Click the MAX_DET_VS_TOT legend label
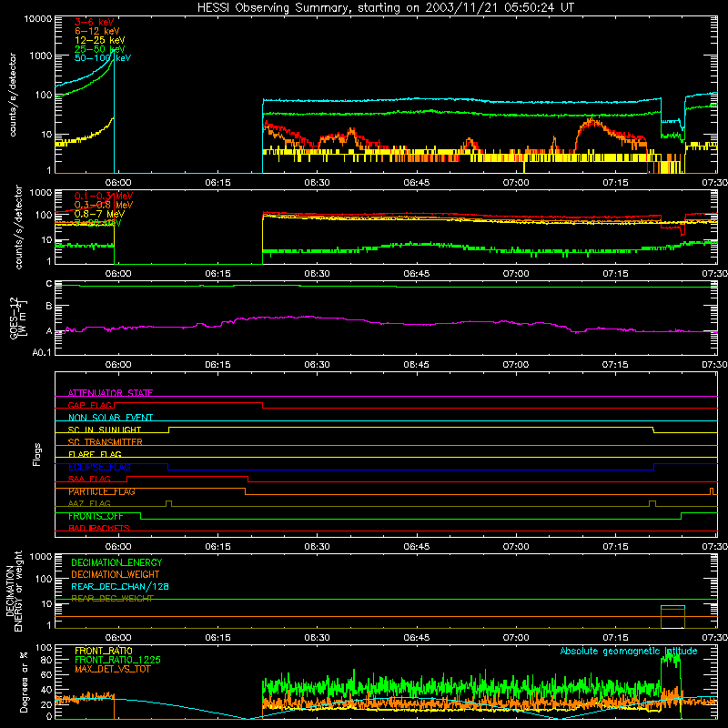Image resolution: width=728 pixels, height=728 pixels. tap(112, 669)
